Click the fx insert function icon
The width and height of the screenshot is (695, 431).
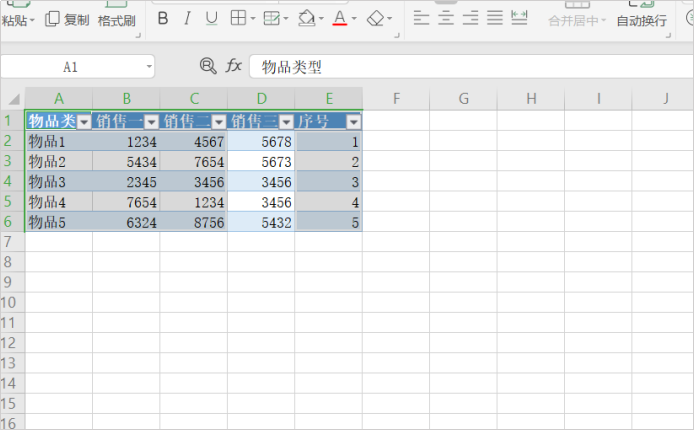tap(234, 66)
